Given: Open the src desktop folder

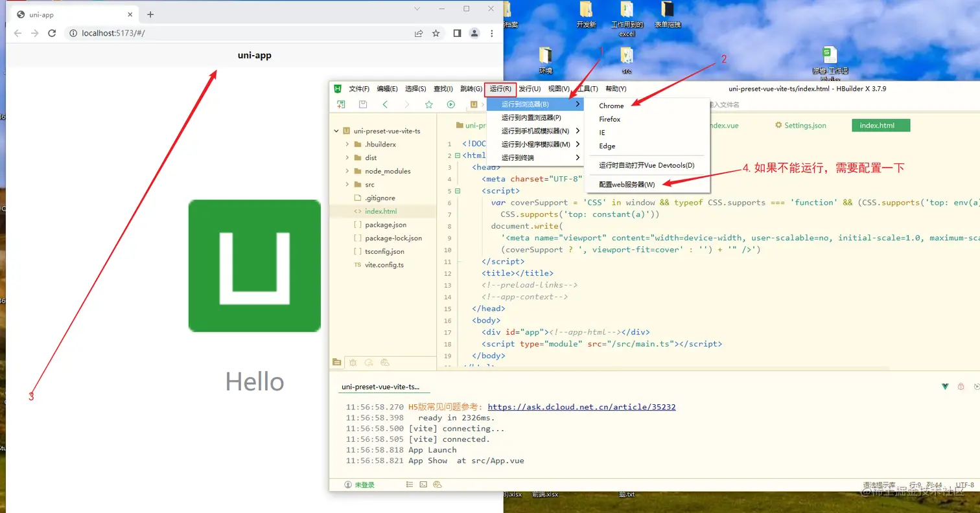Looking at the screenshot, I should (x=627, y=60).
